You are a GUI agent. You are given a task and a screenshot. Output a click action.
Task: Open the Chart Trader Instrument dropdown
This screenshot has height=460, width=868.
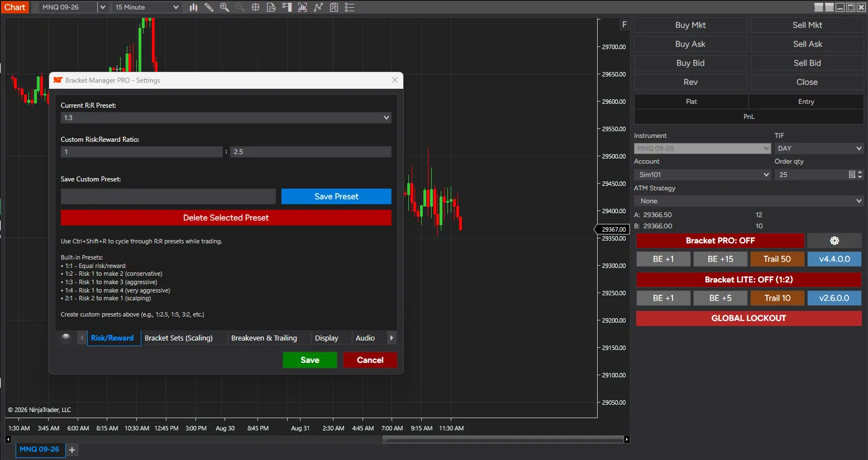703,148
